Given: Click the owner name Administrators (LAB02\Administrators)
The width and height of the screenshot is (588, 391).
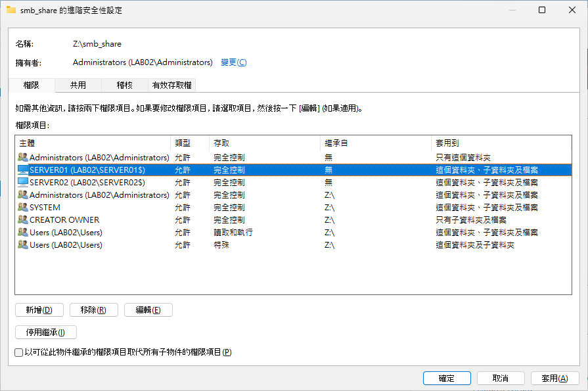Looking at the screenshot, I should tap(143, 62).
